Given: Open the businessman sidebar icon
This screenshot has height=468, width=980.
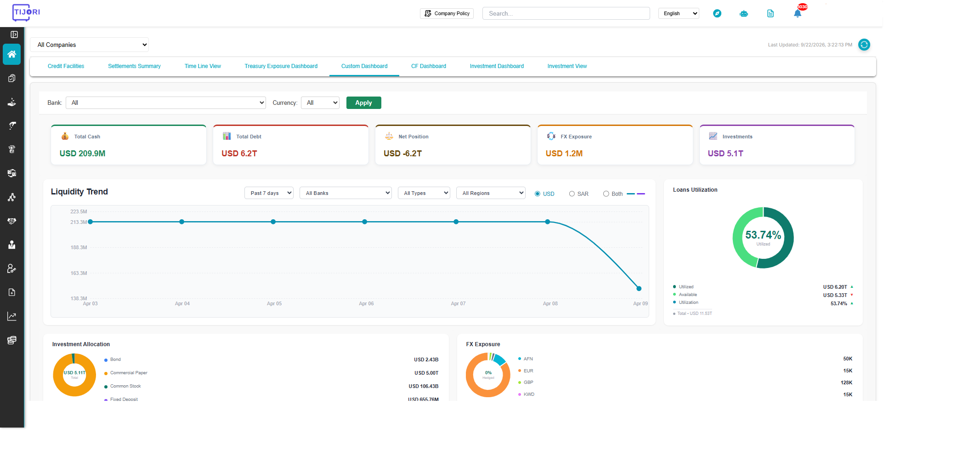Looking at the screenshot, I should coord(12,245).
